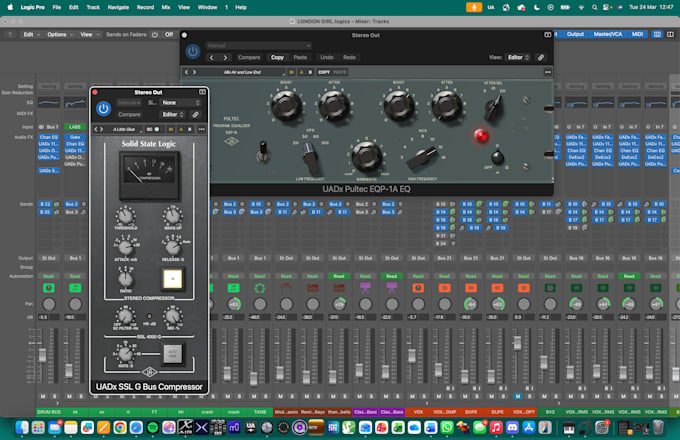Click Compare in the SSL compressor window
The width and height of the screenshot is (680, 440).
pos(129,114)
